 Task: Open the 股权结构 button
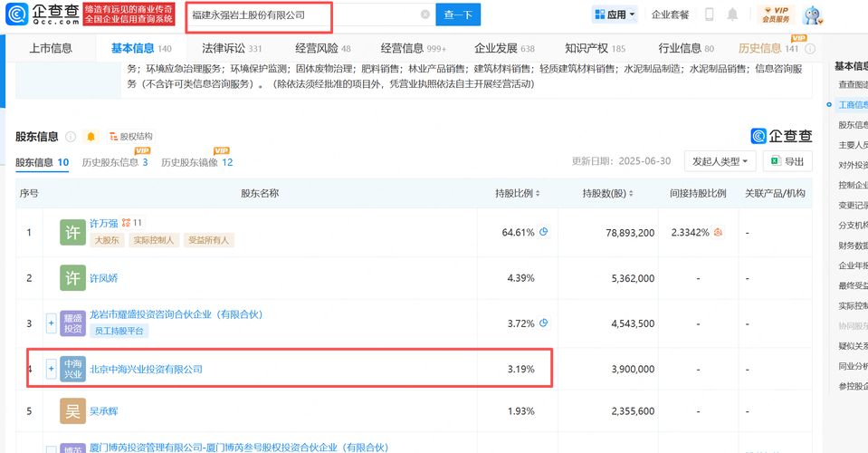(x=131, y=136)
